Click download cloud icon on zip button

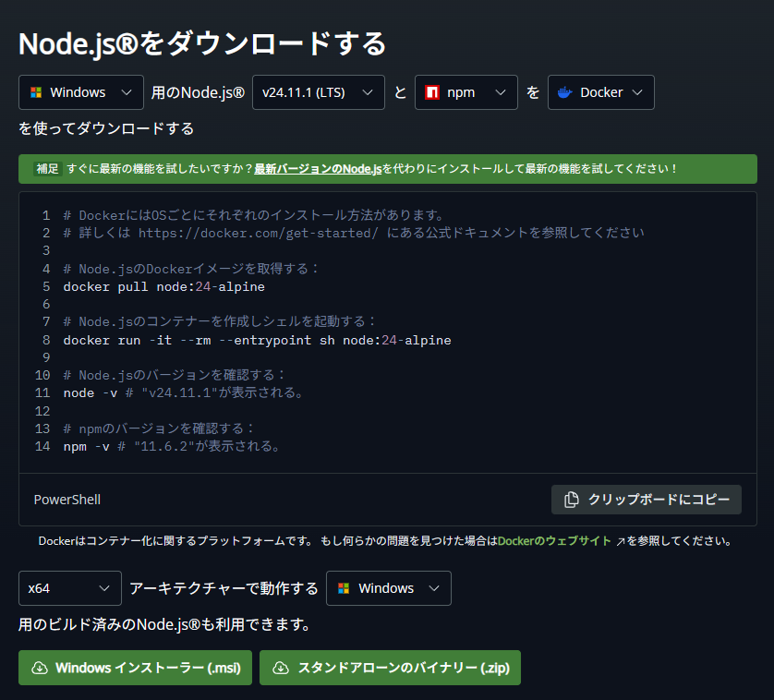click(x=281, y=668)
